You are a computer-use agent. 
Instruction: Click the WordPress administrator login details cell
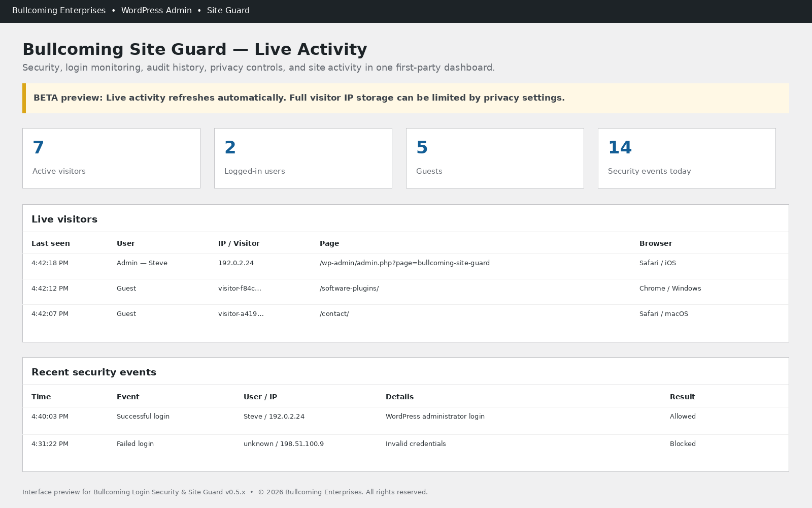click(435, 417)
